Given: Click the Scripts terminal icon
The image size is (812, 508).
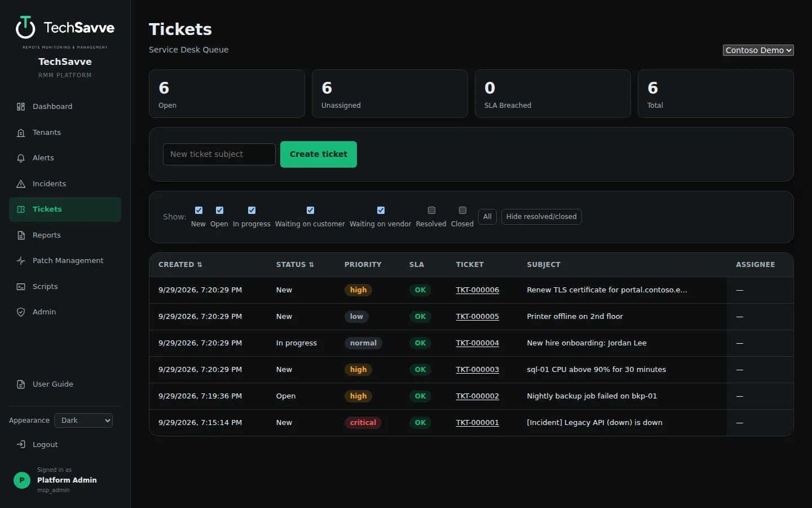Looking at the screenshot, I should (21, 287).
